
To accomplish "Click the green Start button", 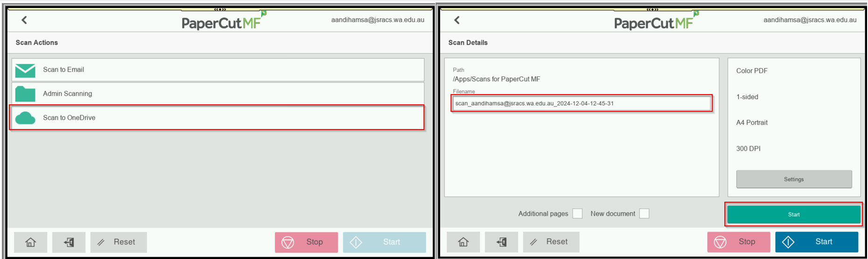I will pyautogui.click(x=794, y=214).
